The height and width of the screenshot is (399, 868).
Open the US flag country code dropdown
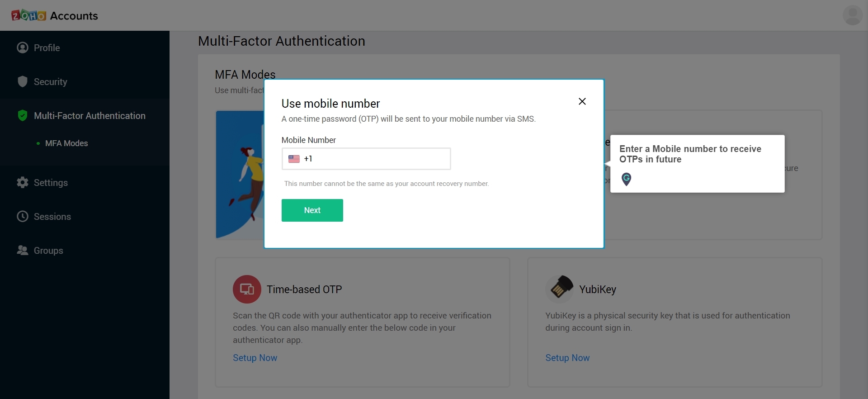coord(301,159)
